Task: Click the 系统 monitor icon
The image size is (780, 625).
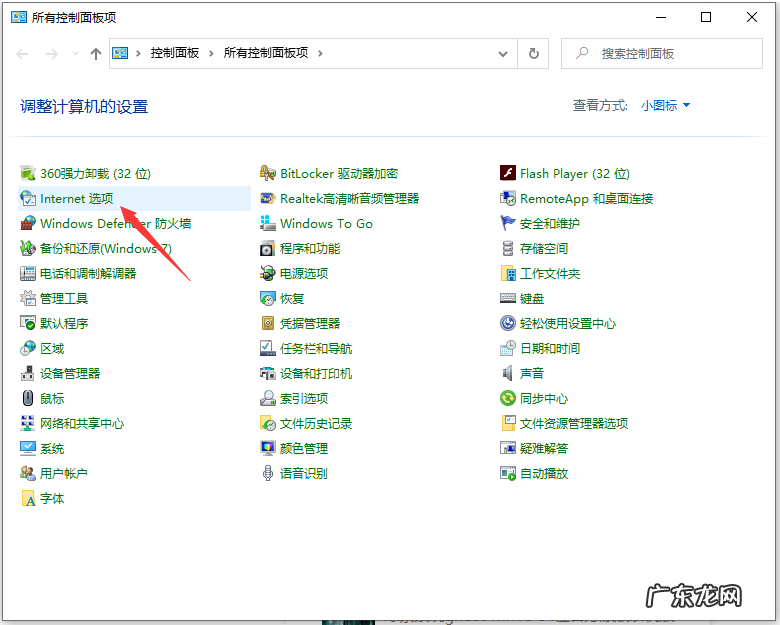Action: pos(28,448)
